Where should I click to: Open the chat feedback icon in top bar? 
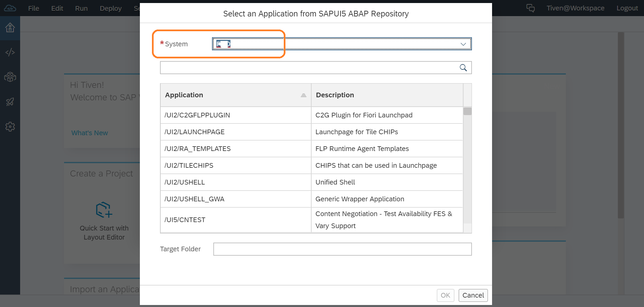point(530,8)
